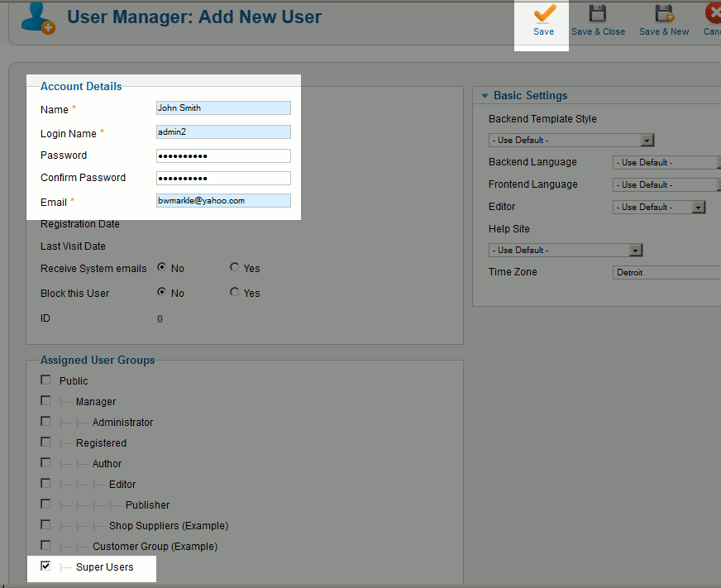Viewport: 721px width, 588px height.
Task: Open the Backend Language dropdown
Action: [666, 163]
